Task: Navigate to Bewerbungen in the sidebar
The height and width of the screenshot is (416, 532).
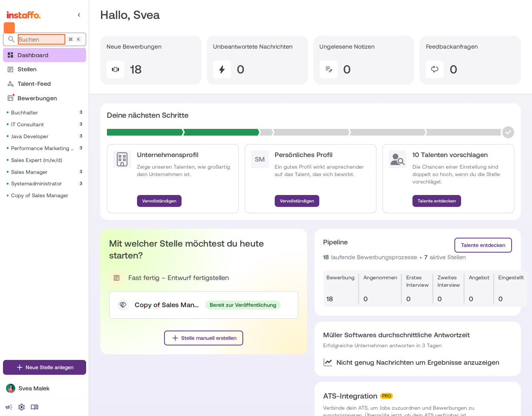Action: tap(45, 98)
